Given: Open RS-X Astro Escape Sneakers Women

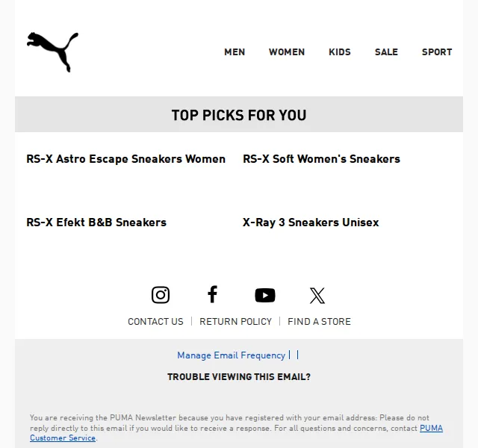Looking at the screenshot, I should coord(126,159).
